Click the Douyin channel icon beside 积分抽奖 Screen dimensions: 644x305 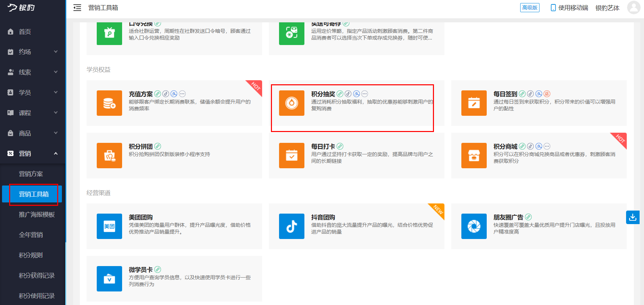click(x=348, y=94)
